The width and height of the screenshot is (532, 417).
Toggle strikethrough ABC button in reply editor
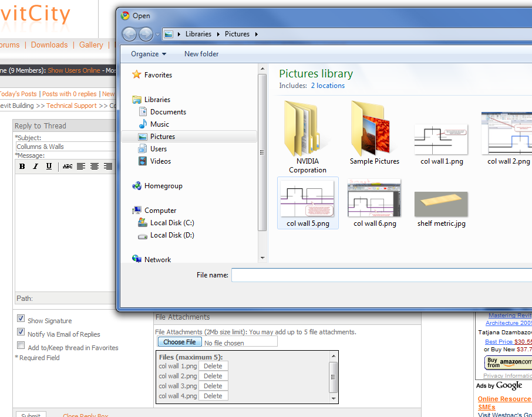click(68, 167)
